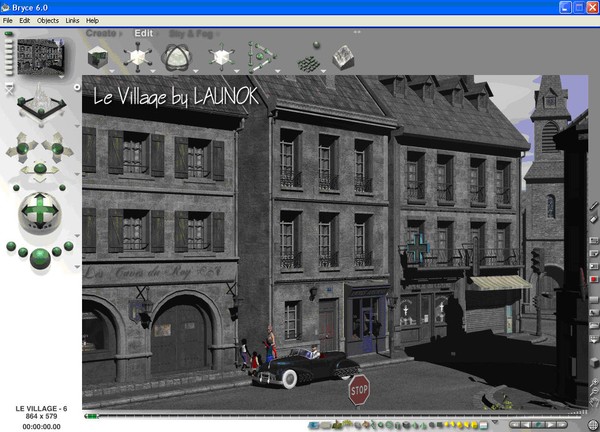The image size is (600, 432).
Task: Click the LE VILLAGE - 6 document name
Action: (x=41, y=408)
